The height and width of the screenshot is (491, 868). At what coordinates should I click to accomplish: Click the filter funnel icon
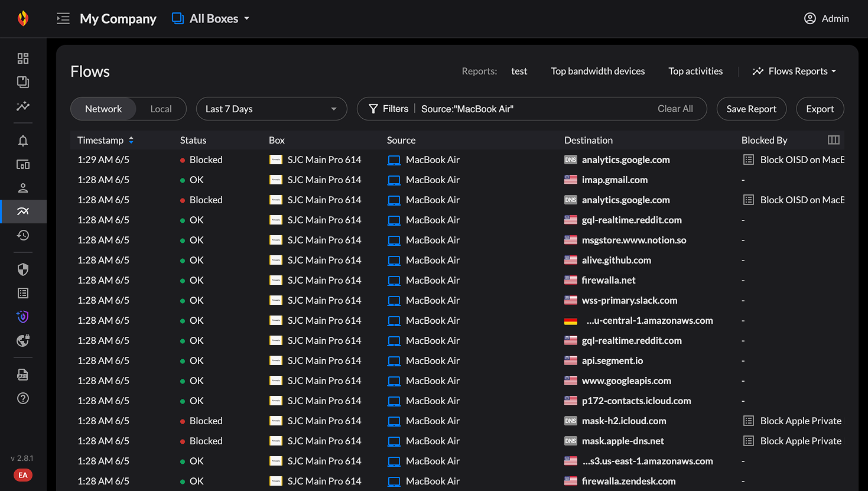click(x=373, y=109)
